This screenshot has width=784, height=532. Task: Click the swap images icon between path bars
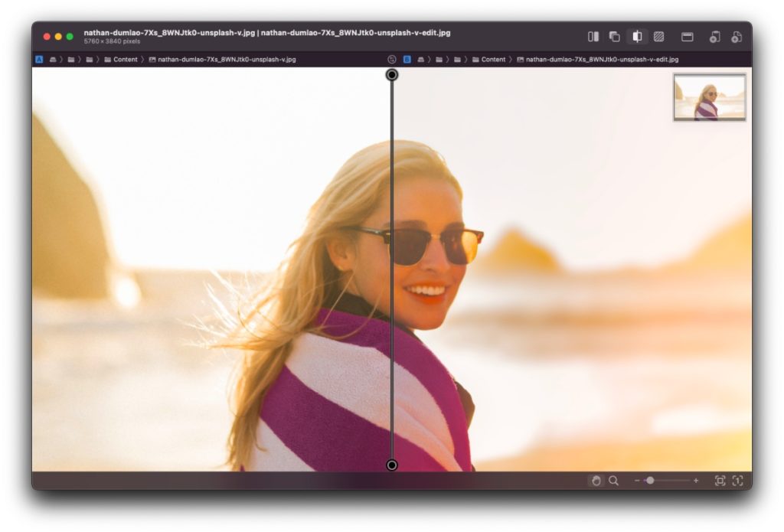click(392, 59)
